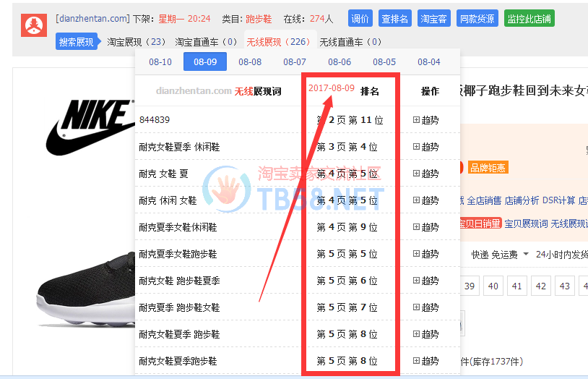
Task: Choose shoe size 39
Action: point(469,286)
